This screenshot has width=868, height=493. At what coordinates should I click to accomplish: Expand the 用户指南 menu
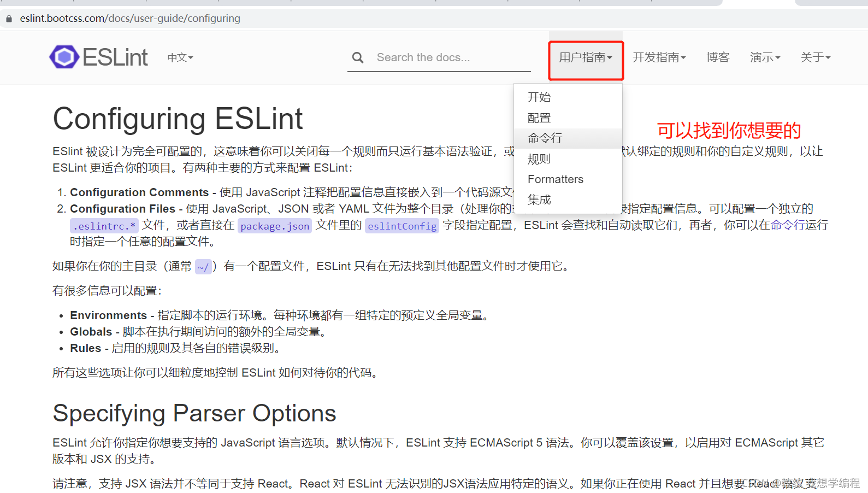586,57
